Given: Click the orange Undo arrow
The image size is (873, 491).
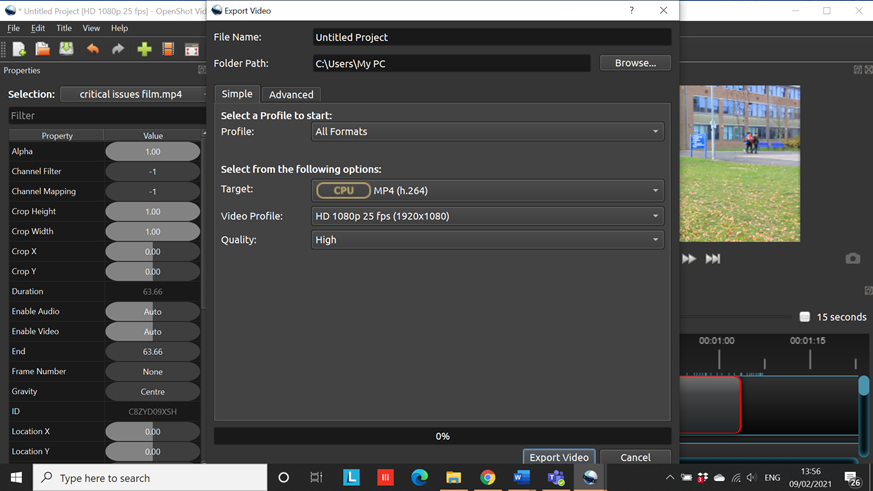Looking at the screenshot, I should click(x=92, y=49).
